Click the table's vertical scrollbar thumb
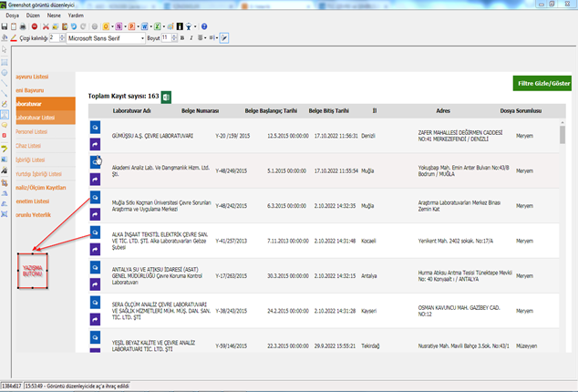 pos(563,137)
